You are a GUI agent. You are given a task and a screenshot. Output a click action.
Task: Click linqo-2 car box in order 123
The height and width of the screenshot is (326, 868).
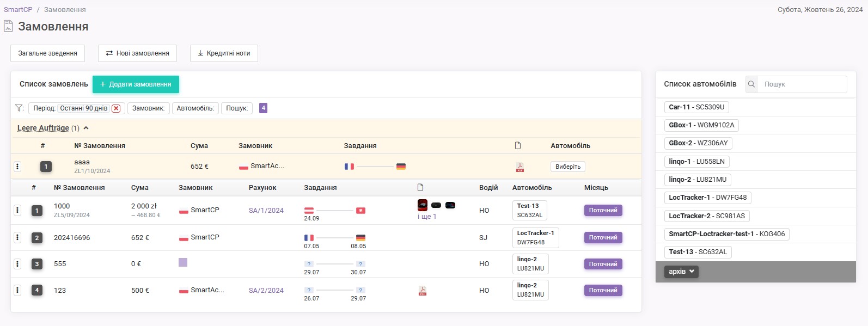530,290
